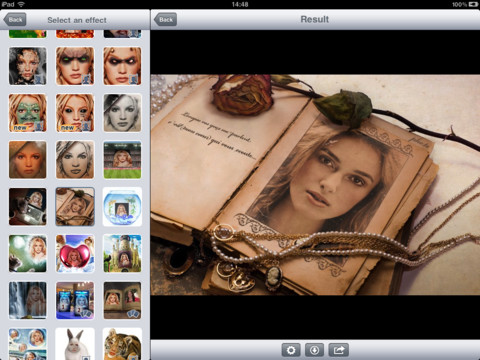Screen dimensions: 480x360
Task: Select the fairy tale castle effect
Action: coord(122,254)
